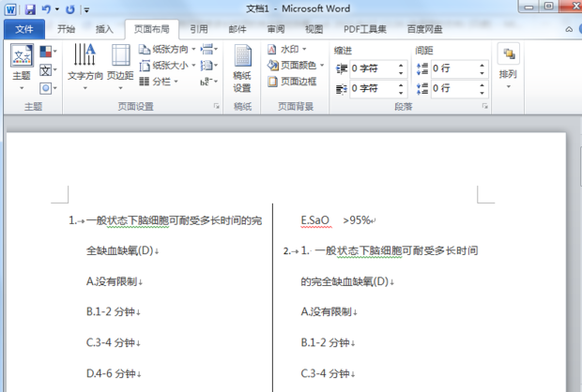This screenshot has width=582, height=392.
Task: Save the document with the floppy disk icon
Action: (30, 9)
